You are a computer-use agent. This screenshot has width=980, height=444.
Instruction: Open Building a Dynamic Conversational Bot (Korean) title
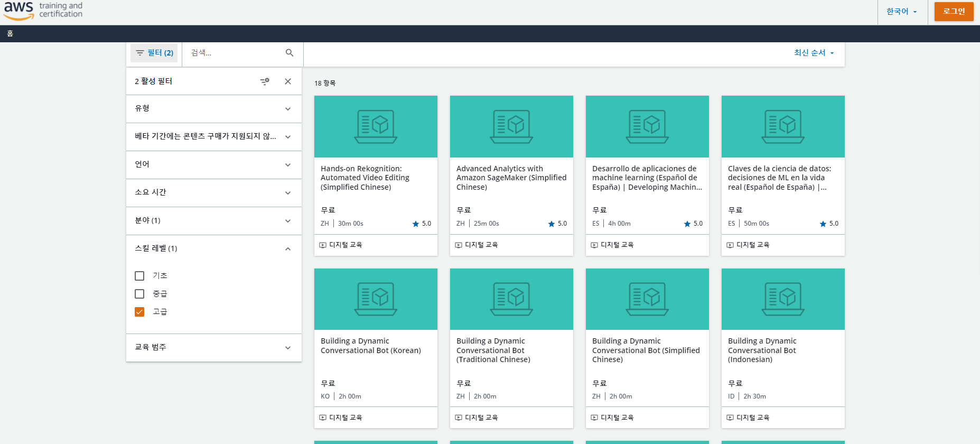pyautogui.click(x=371, y=346)
